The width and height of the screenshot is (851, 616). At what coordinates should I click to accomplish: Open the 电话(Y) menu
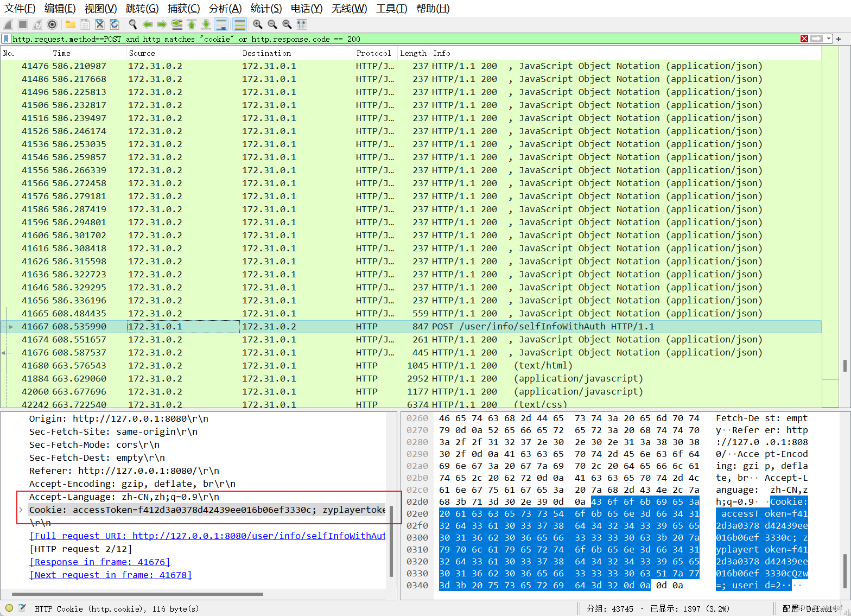pos(307,9)
